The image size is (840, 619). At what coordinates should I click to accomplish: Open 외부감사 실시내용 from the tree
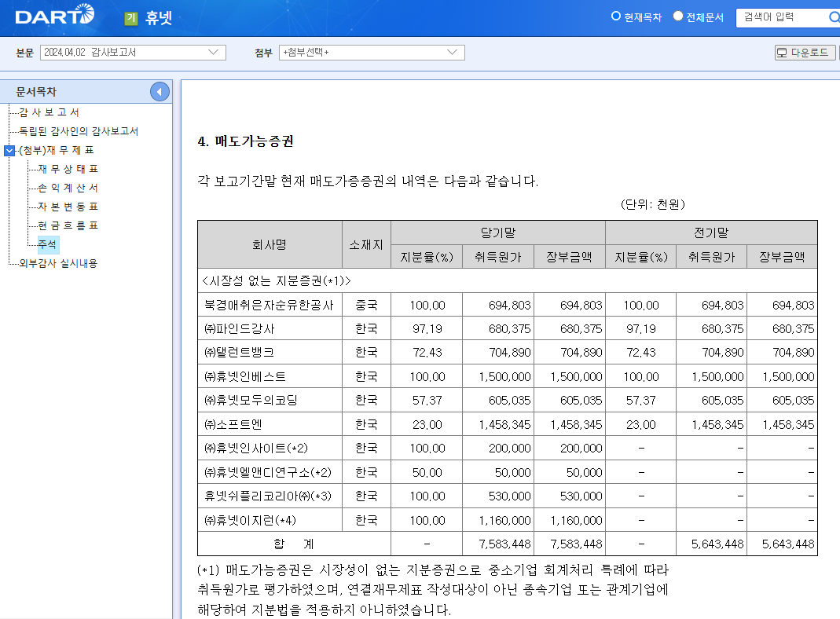coord(61,263)
